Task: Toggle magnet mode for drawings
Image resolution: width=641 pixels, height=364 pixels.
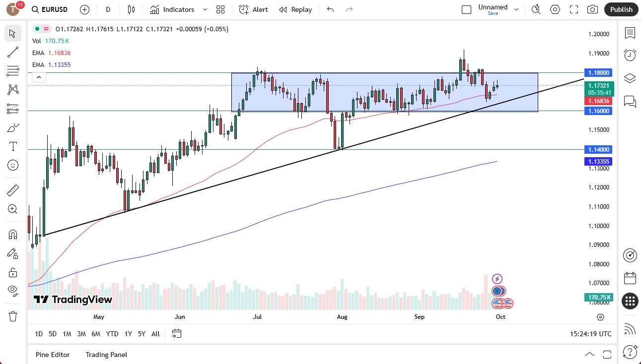Action: (12, 234)
